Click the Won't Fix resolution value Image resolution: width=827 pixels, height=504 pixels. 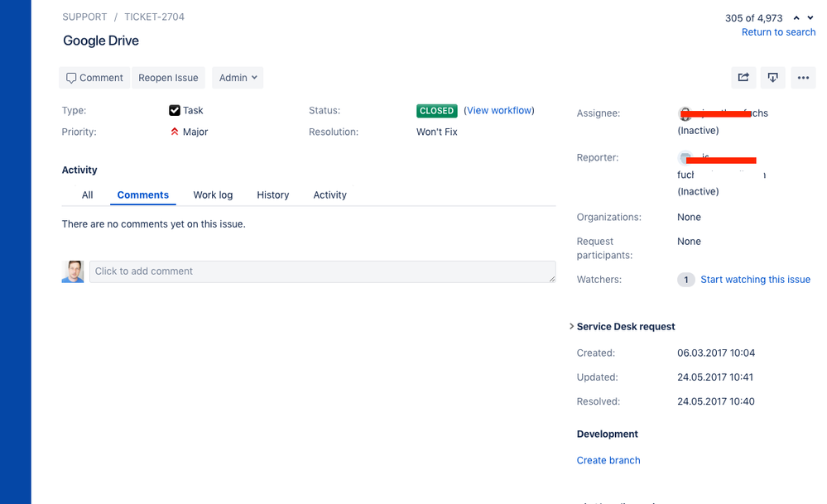point(437,132)
